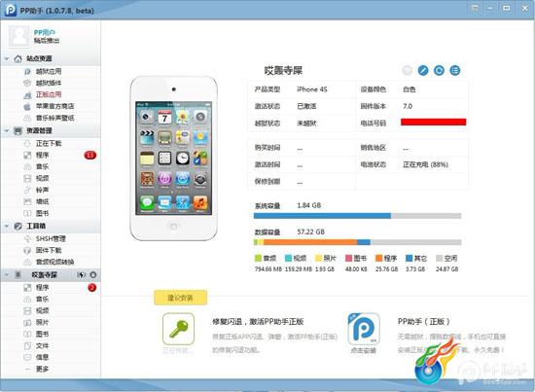
Task: Collapse the 站点资源 section arrow
Action: tap(7, 58)
